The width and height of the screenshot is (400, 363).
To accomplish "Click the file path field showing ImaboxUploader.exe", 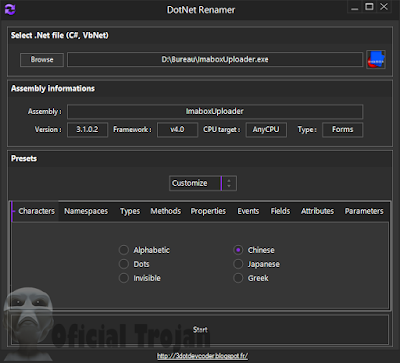I will pyautogui.click(x=215, y=60).
